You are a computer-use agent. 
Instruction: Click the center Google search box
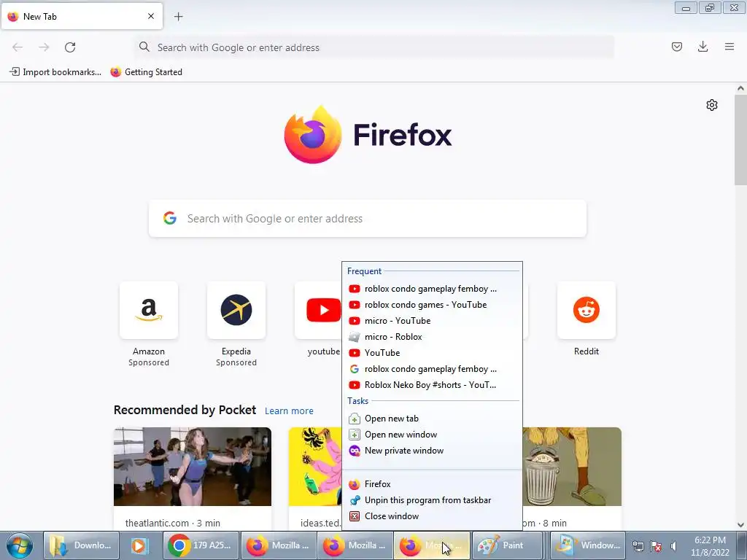(x=368, y=219)
